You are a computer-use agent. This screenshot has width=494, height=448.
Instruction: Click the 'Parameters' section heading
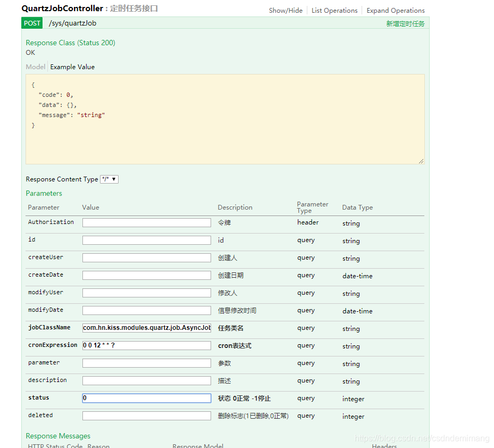click(44, 193)
